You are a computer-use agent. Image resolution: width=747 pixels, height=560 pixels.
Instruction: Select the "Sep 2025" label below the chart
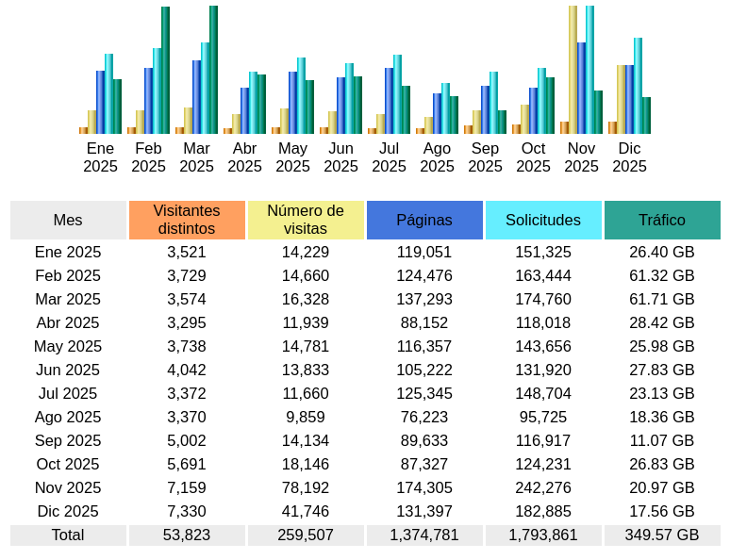point(485,157)
